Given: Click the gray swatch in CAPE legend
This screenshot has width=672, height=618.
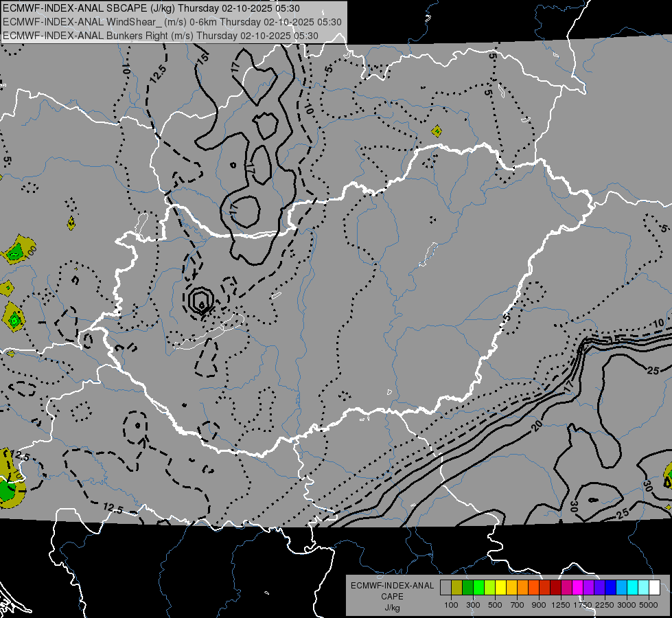Looking at the screenshot, I should coord(445,587).
